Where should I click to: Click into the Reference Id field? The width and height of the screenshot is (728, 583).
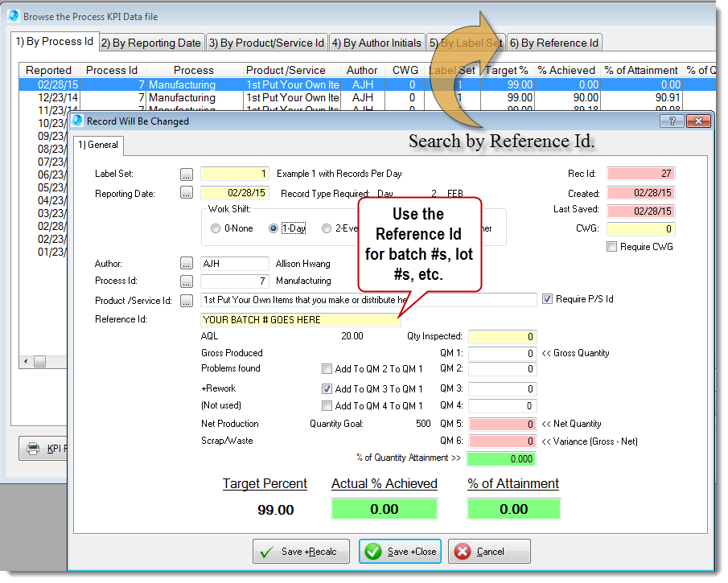[x=300, y=320]
